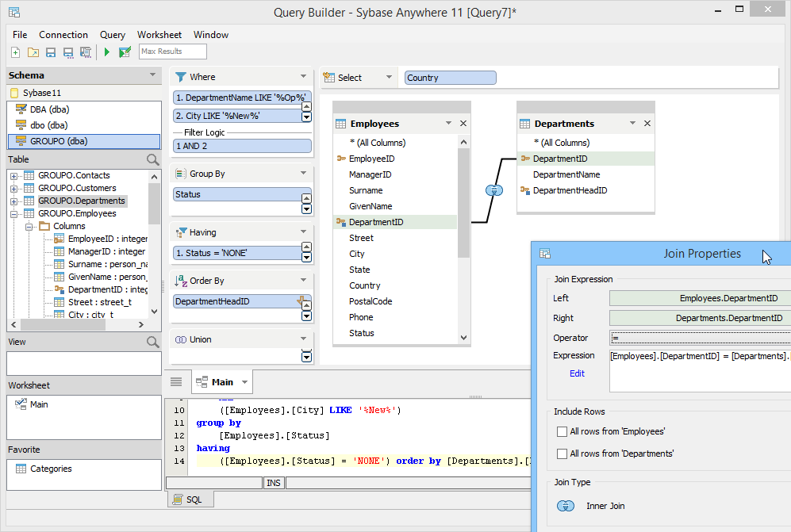Click the Order By sort icon
Screen dimensions: 791x532
(x=181, y=281)
